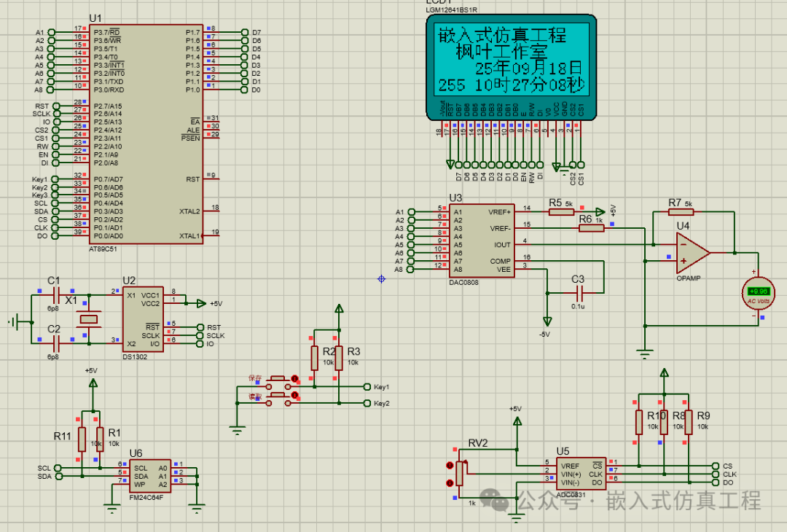Viewport: 787px width, 532px height.
Task: Toggle the 读取 button's red actuator
Action: pos(295,396)
